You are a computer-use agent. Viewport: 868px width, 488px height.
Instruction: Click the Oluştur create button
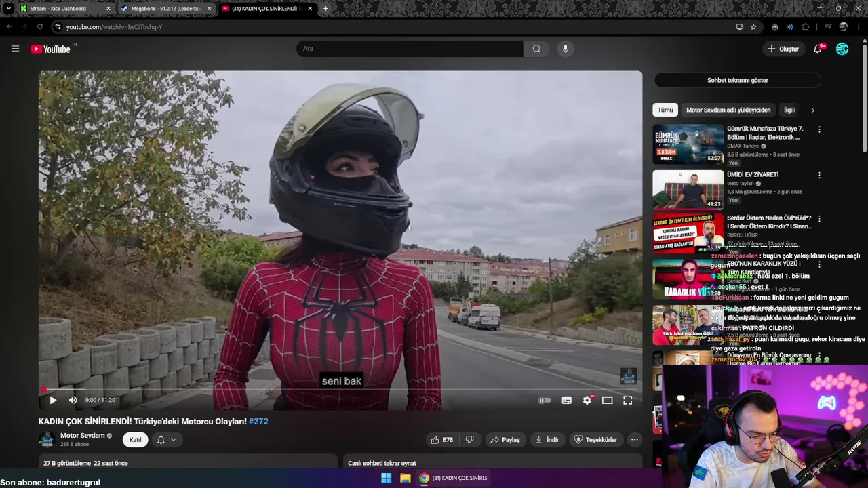[x=783, y=49]
